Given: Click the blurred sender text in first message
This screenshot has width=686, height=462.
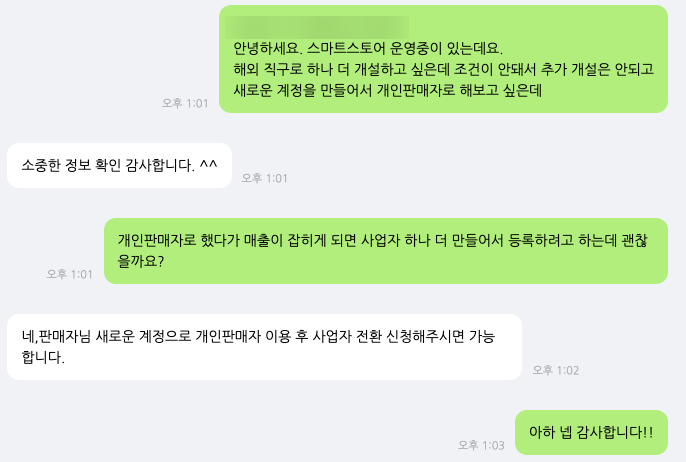Looking at the screenshot, I should coord(317,28).
